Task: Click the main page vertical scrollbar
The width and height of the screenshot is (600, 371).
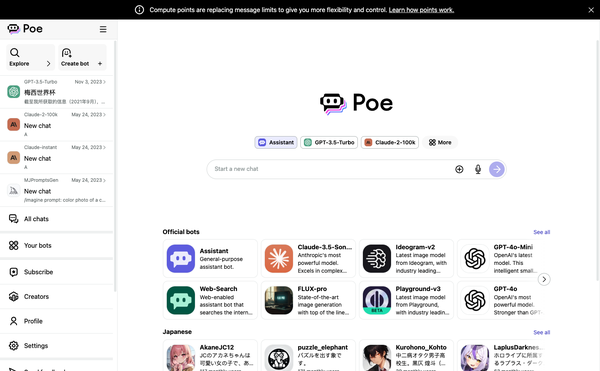Action: click(x=598, y=161)
